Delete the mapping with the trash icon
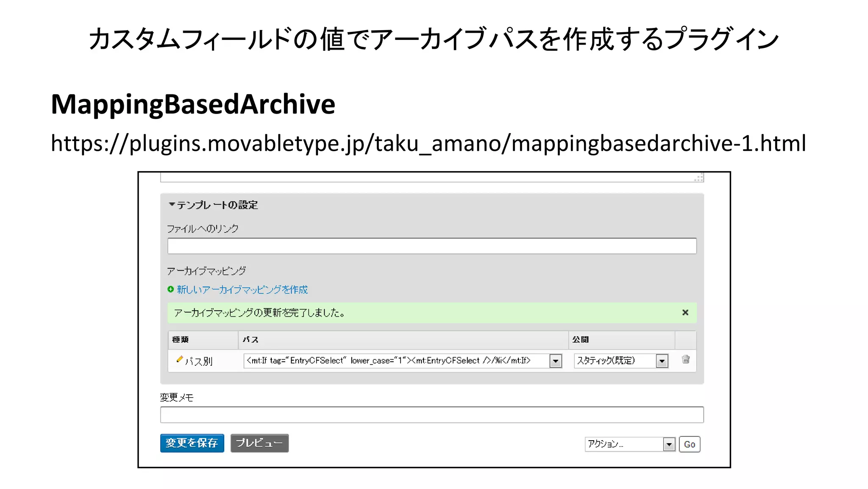This screenshot has height=489, width=868. [686, 360]
